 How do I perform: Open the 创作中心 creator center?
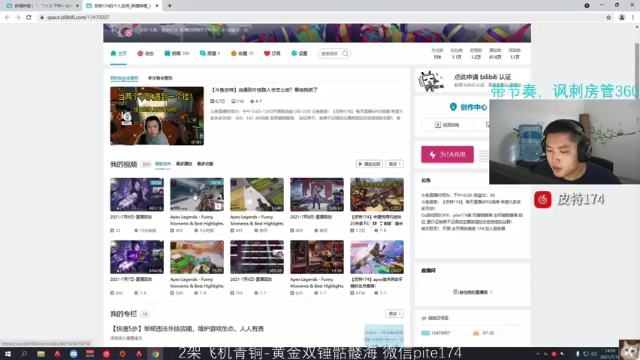pyautogui.click(x=468, y=107)
